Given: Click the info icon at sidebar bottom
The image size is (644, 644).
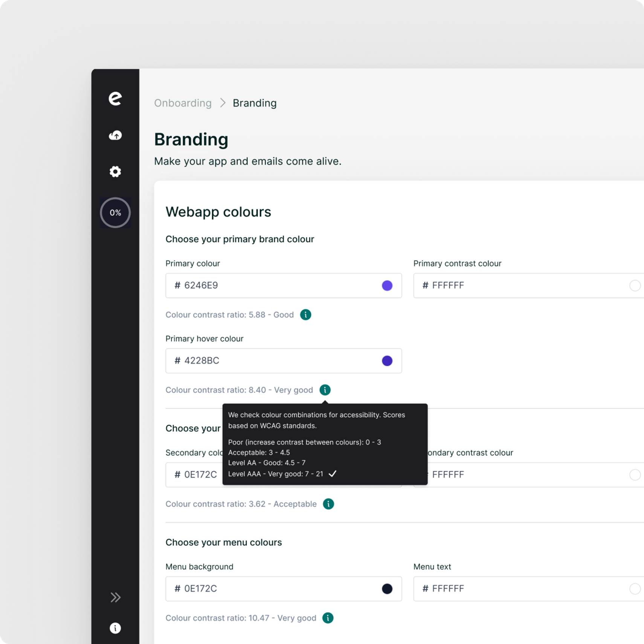Looking at the screenshot, I should tap(115, 628).
